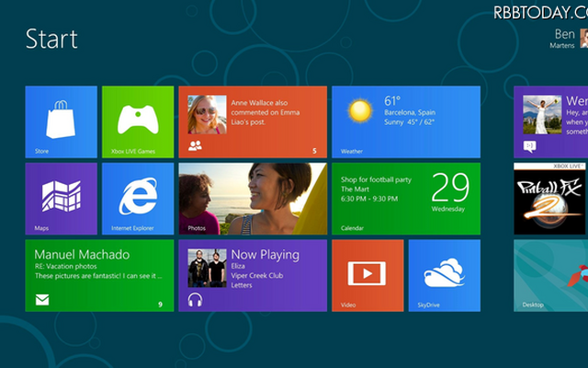
Task: Click the sun icon on the Weather tile
Action: 360,110
